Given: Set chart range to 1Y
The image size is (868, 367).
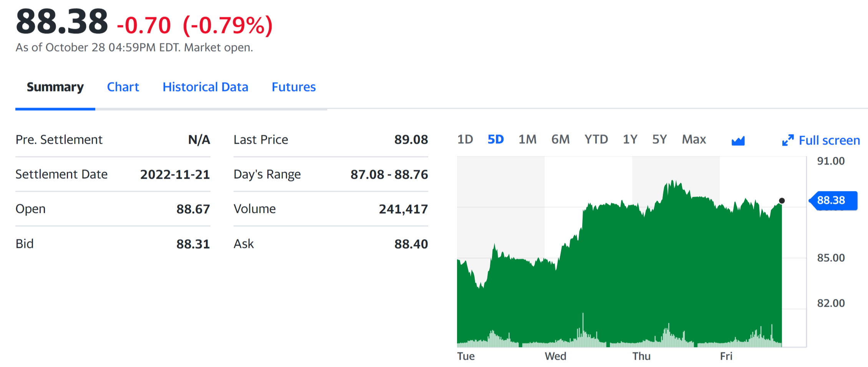Looking at the screenshot, I should pyautogui.click(x=630, y=139).
